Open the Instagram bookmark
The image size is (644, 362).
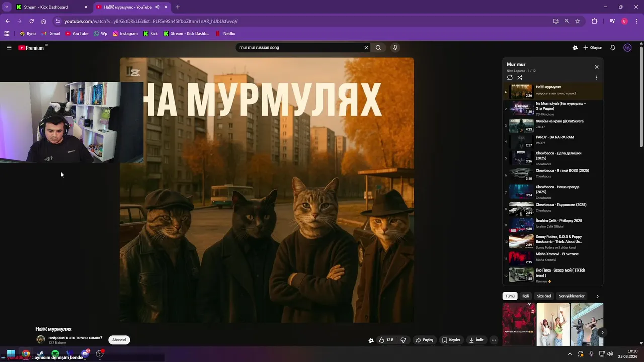pyautogui.click(x=125, y=34)
